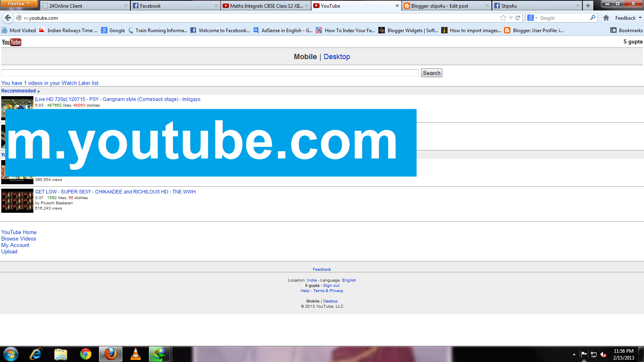Switch to Blogger stips4u Edit post tab
Screen dimensions: 644x362
click(x=446, y=6)
